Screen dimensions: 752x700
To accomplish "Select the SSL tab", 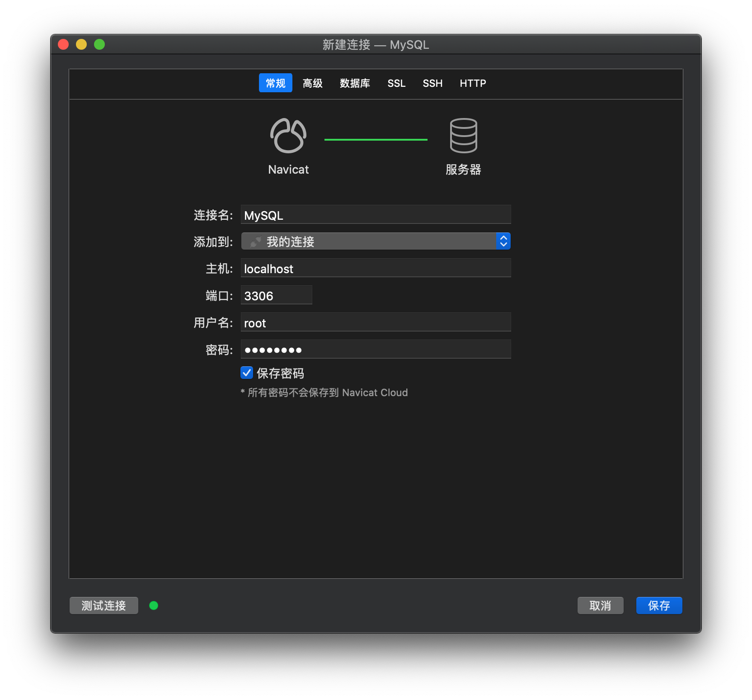I will click(396, 83).
